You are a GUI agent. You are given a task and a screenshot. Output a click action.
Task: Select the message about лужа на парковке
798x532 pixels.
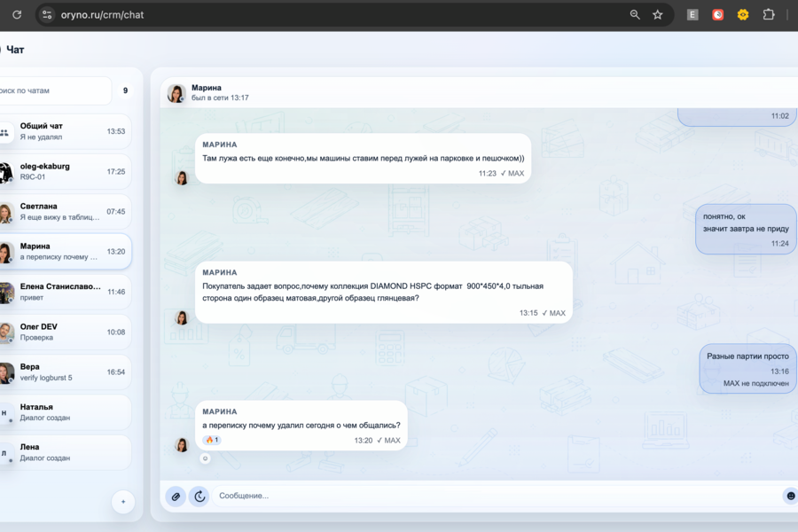[363, 159]
